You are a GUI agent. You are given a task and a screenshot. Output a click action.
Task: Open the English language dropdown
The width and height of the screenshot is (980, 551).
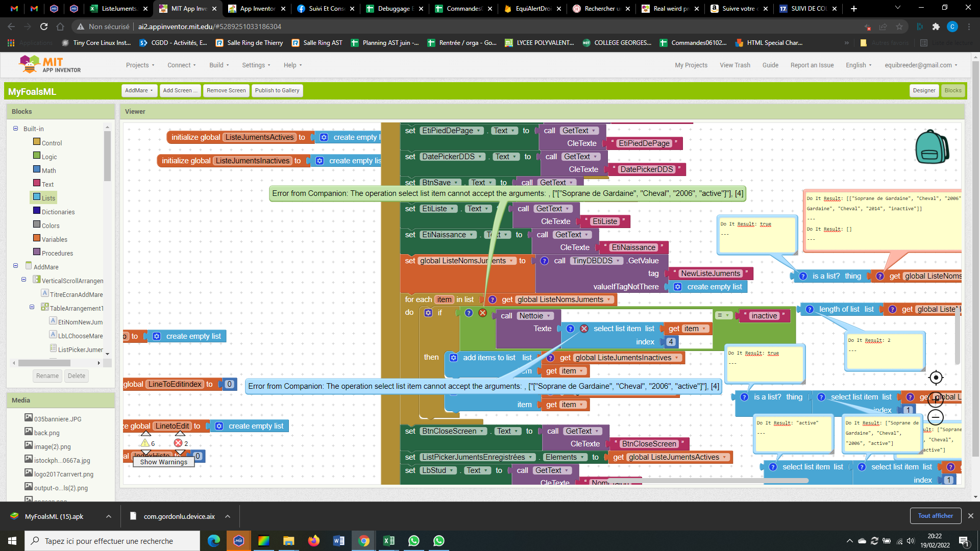tap(859, 65)
